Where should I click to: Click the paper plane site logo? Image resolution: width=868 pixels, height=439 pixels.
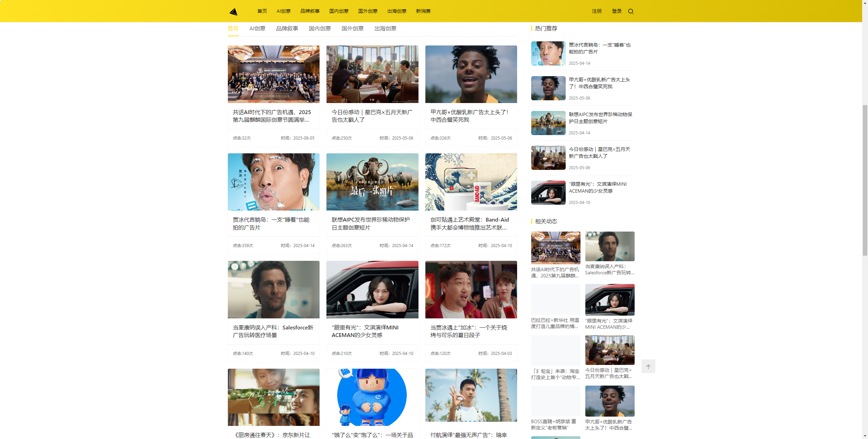tap(233, 12)
